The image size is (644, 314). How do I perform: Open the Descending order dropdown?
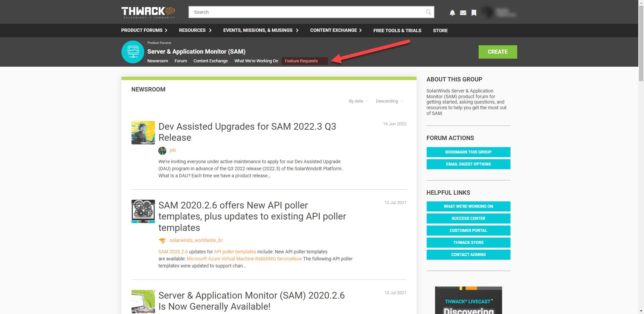point(389,101)
